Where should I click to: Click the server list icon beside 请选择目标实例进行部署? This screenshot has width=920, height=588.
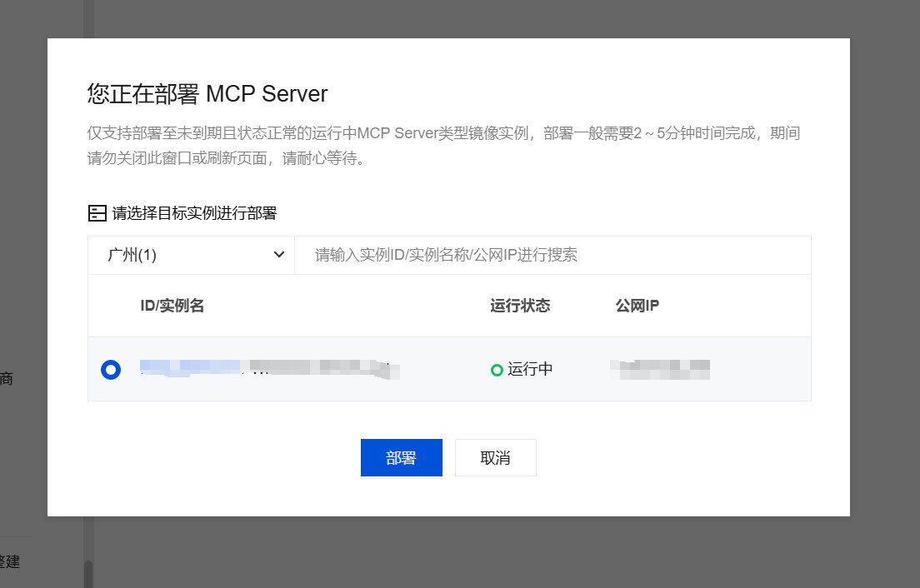point(97,213)
